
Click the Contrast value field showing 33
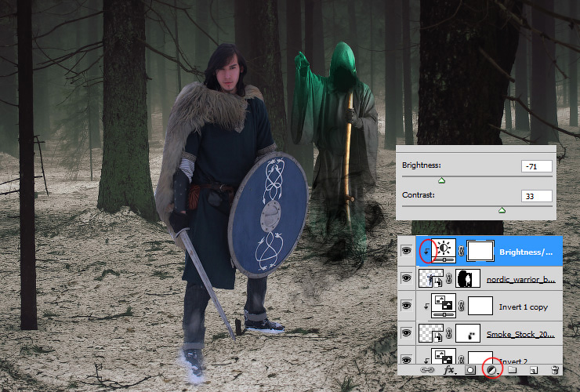click(537, 196)
